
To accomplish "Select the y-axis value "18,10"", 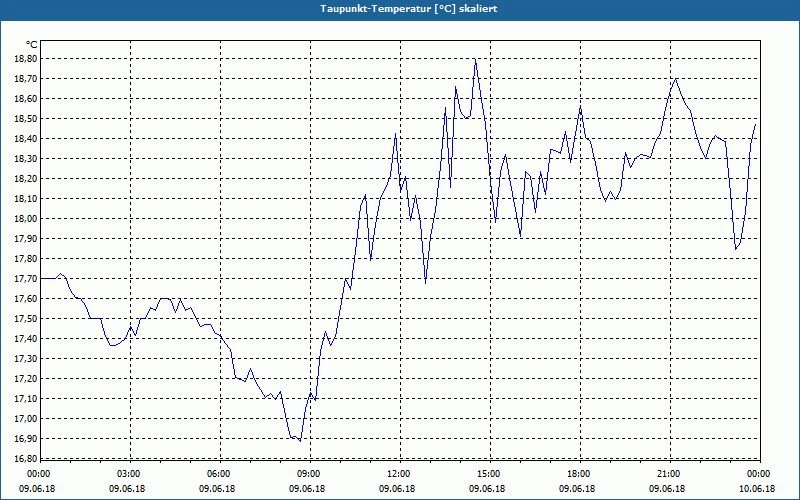I will (26, 198).
